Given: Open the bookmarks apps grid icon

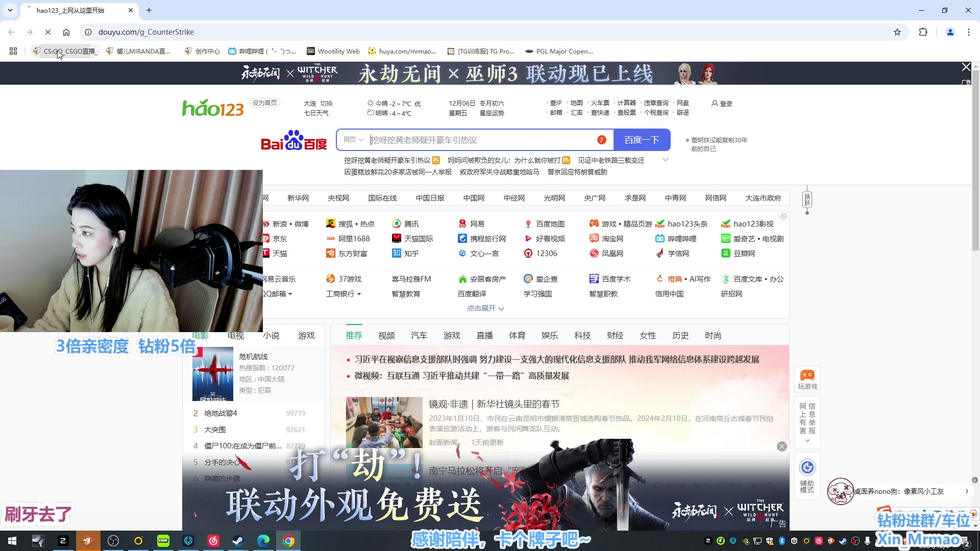Looking at the screenshot, I should [13, 51].
